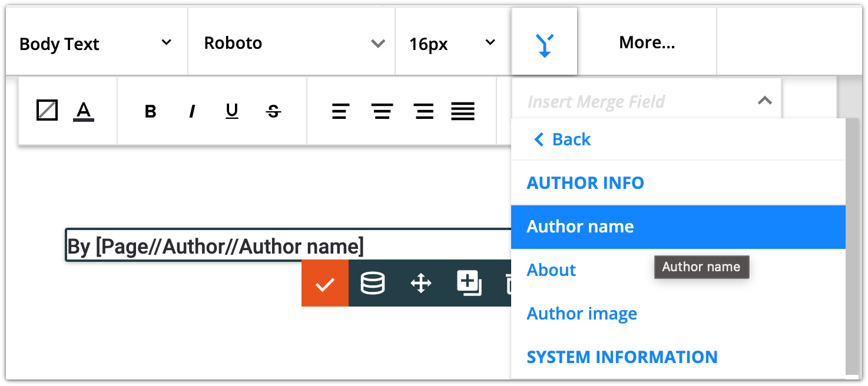Justify the text
Viewport: 868px width, 386px height.
coord(463,111)
